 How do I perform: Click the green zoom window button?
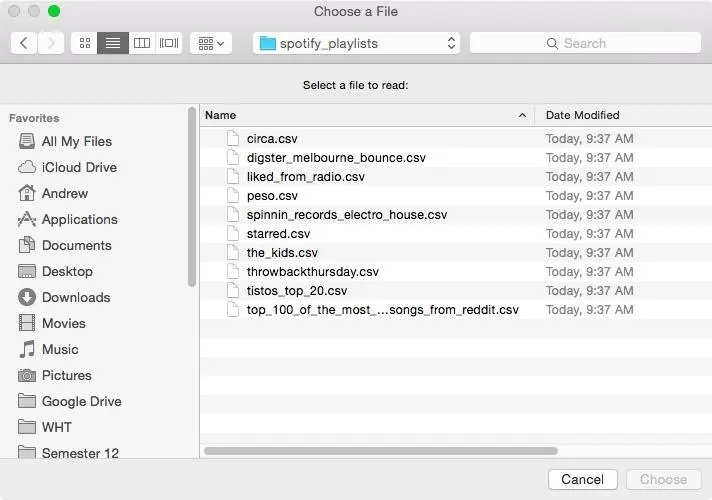tap(54, 11)
